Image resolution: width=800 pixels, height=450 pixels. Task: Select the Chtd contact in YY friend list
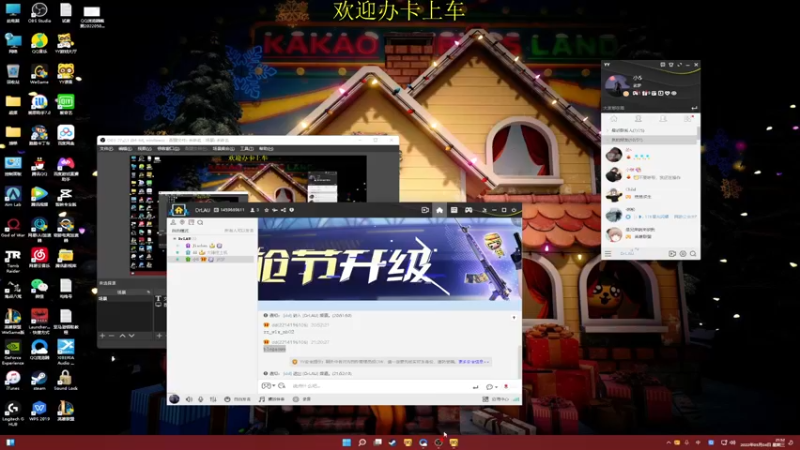650,193
